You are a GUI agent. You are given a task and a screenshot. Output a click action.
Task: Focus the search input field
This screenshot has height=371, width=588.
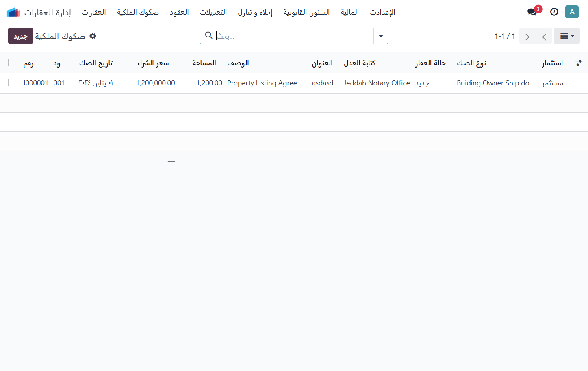tap(294, 36)
